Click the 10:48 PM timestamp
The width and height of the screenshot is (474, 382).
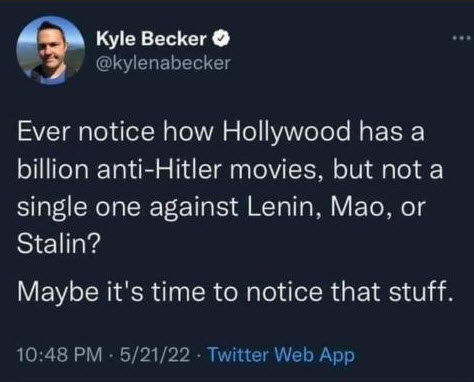pos(60,355)
